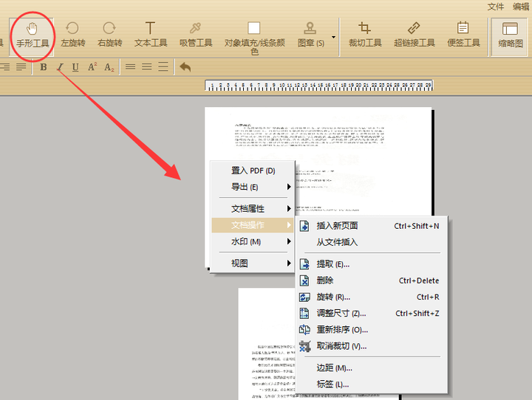Choose the 超链接工具 hyperlink tool
The height and width of the screenshot is (400, 532).
coord(414,35)
